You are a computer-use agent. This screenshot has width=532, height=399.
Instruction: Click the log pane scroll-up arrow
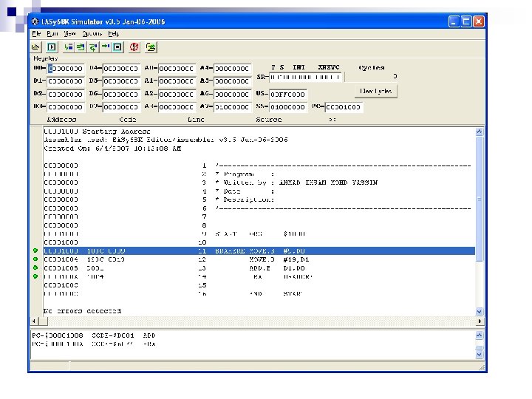pos(479,335)
